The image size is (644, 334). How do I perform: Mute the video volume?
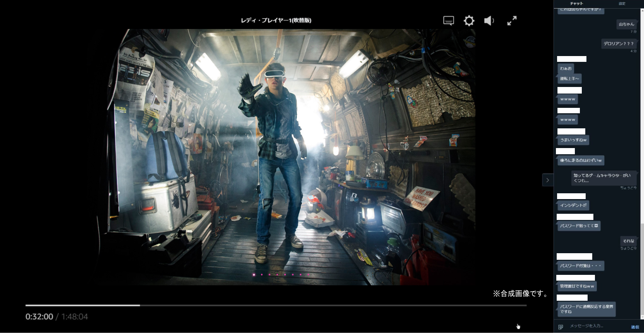click(489, 20)
